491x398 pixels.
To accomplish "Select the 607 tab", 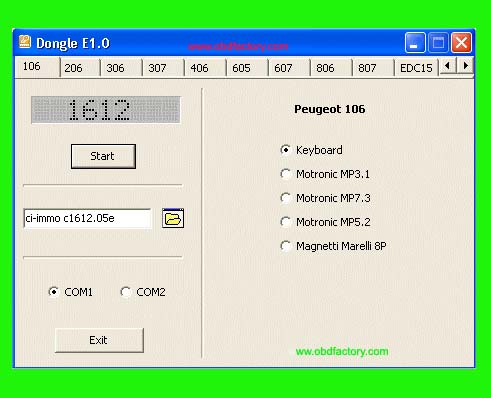I will (x=290, y=68).
